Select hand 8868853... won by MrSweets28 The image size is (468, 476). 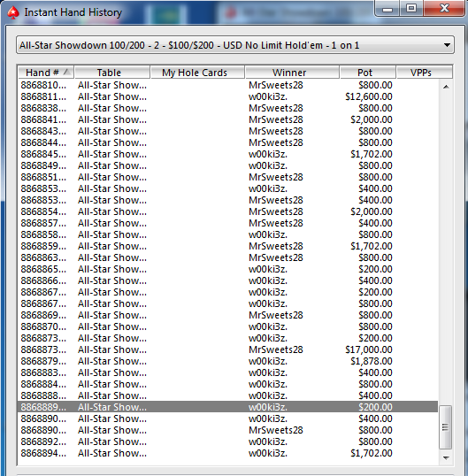pos(227,200)
